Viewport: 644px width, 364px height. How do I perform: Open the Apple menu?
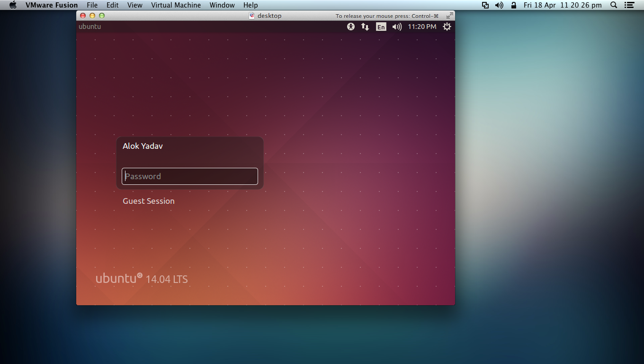(13, 5)
